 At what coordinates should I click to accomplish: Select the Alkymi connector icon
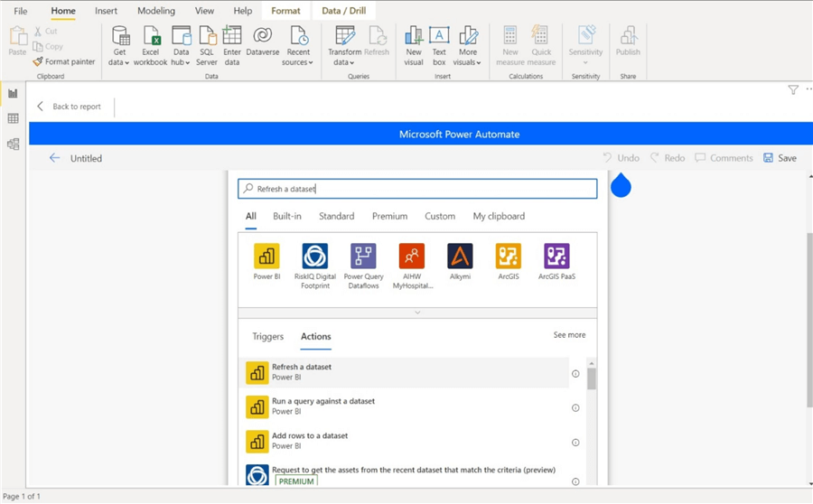(460, 257)
